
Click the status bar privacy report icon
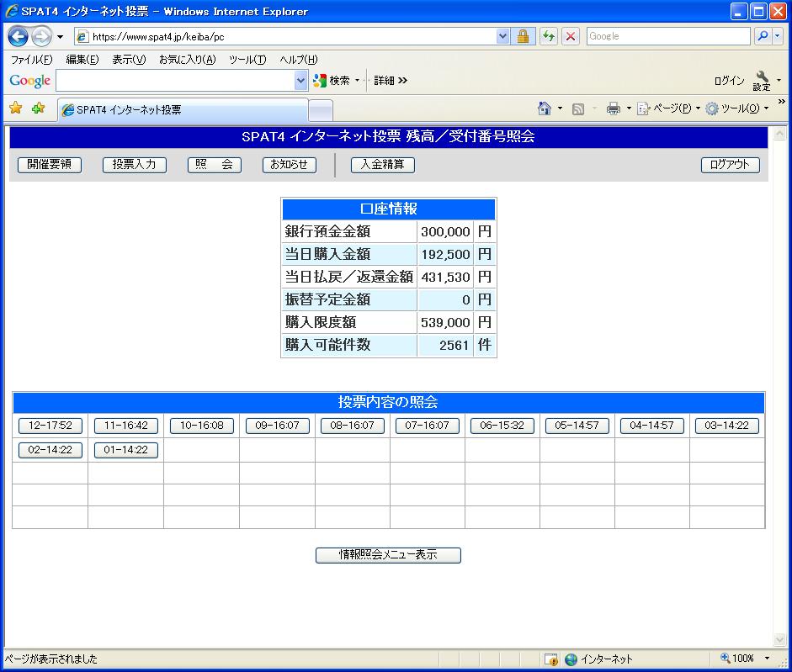click(551, 659)
